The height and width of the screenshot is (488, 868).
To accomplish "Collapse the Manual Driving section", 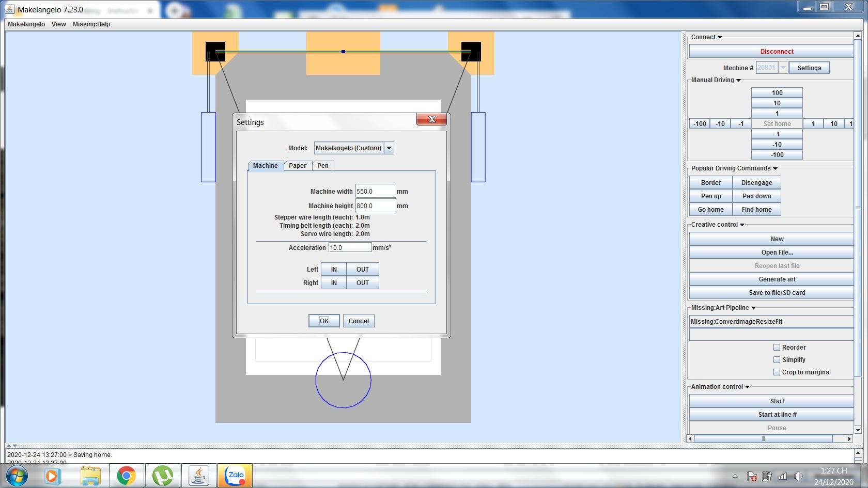I will point(738,80).
